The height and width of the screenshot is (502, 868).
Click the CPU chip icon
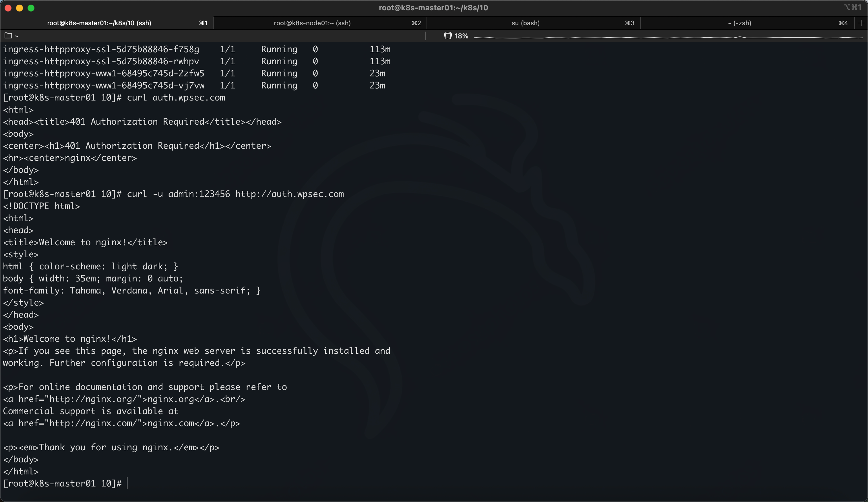click(x=448, y=36)
